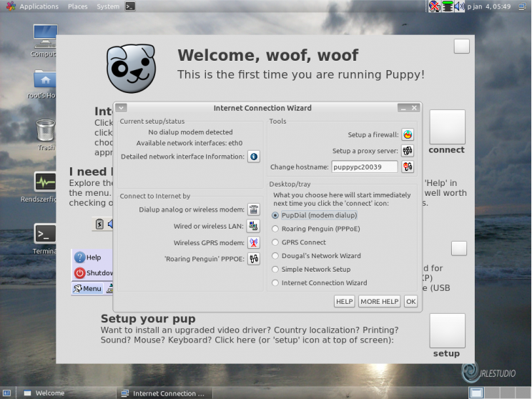Start dialup analog or wireless modem setup
Image resolution: width=532 pixels, height=399 pixels.
(253, 210)
